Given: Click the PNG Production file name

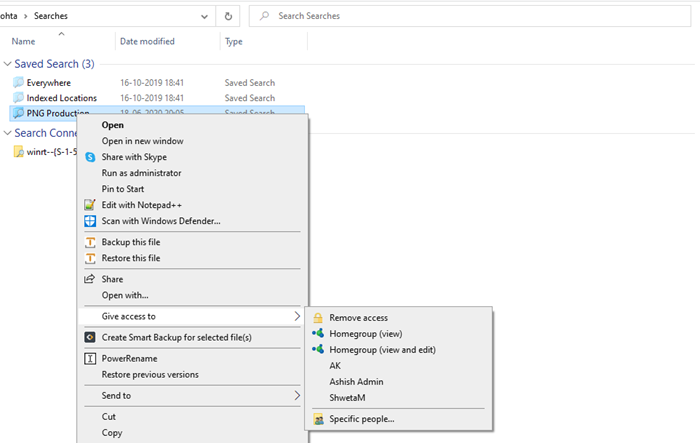Looking at the screenshot, I should [x=58, y=113].
